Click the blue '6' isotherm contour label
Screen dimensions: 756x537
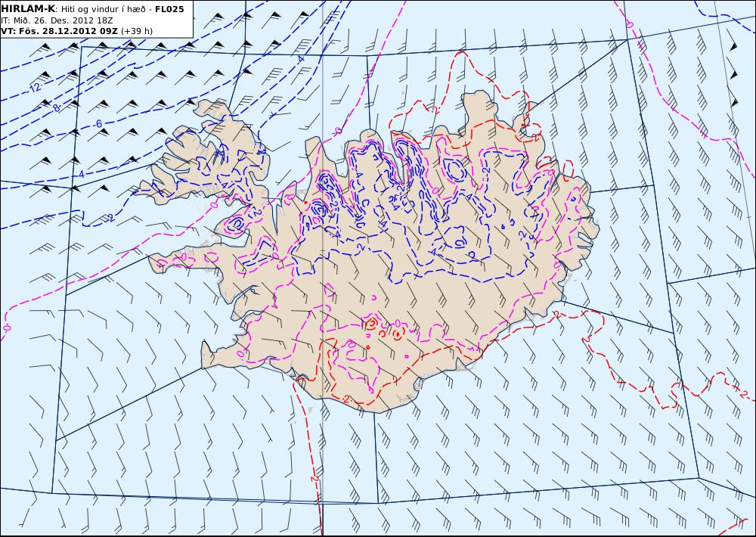click(x=99, y=124)
